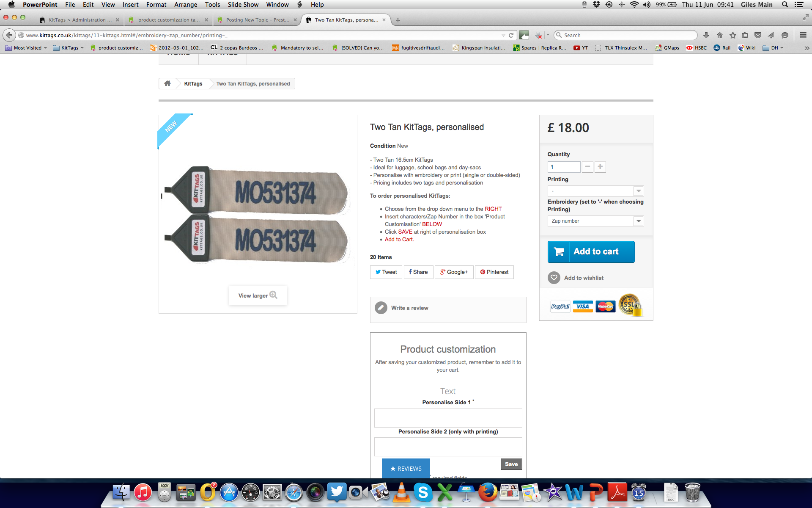Reload page with the refresh icon
Image resolution: width=812 pixels, height=508 pixels.
[x=511, y=35]
